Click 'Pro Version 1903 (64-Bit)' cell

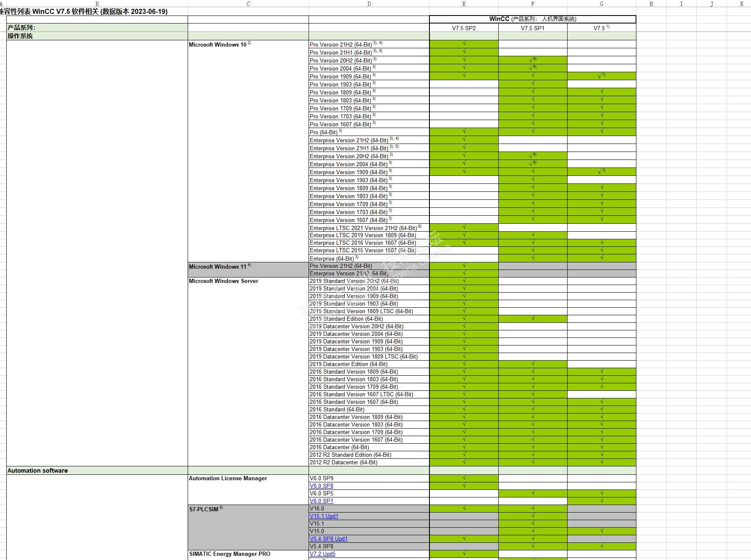[x=369, y=84]
